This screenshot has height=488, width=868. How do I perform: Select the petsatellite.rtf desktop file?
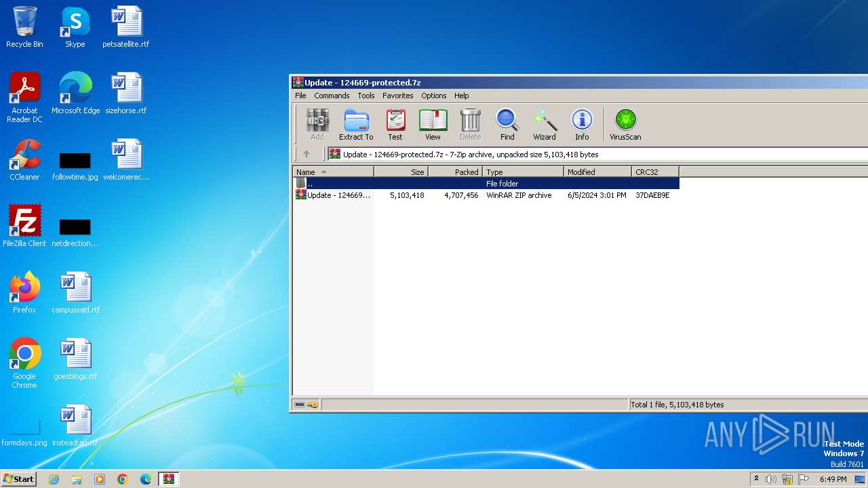pos(126,28)
